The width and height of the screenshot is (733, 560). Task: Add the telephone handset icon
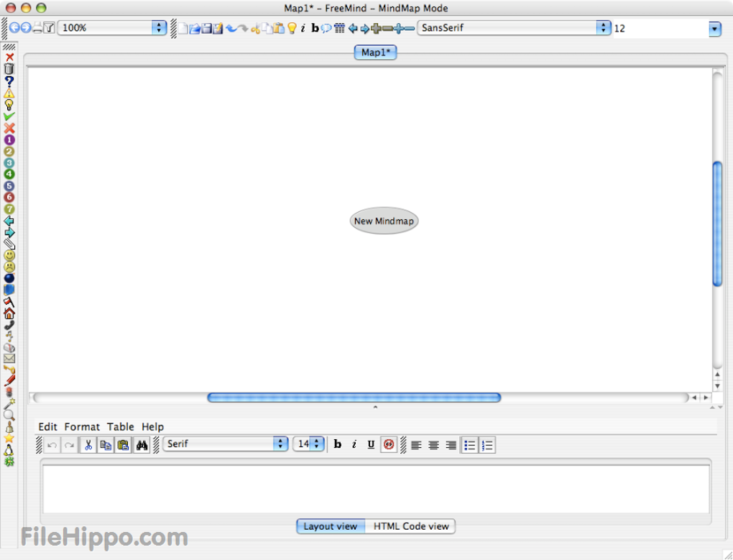tap(9, 325)
